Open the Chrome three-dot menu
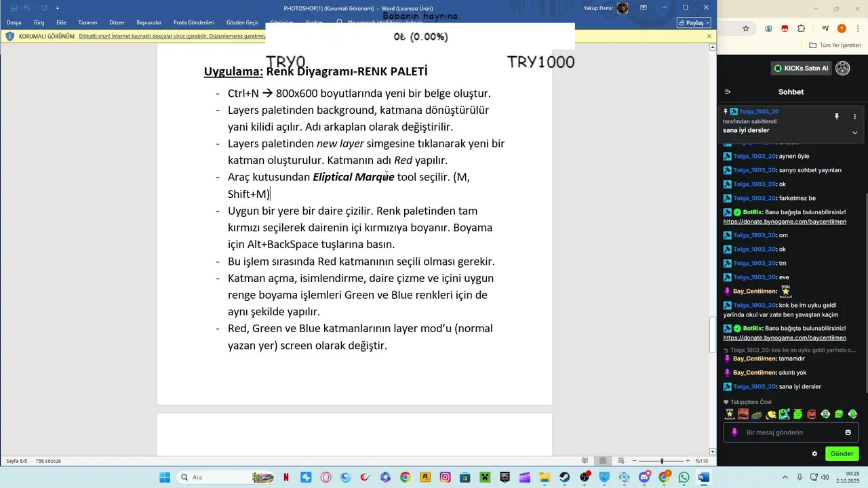This screenshot has height=488, width=868. [x=857, y=28]
